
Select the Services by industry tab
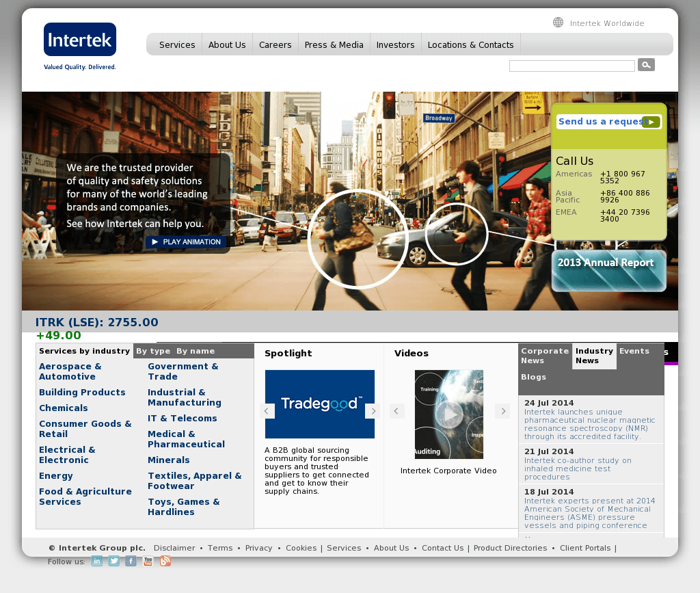coord(84,351)
